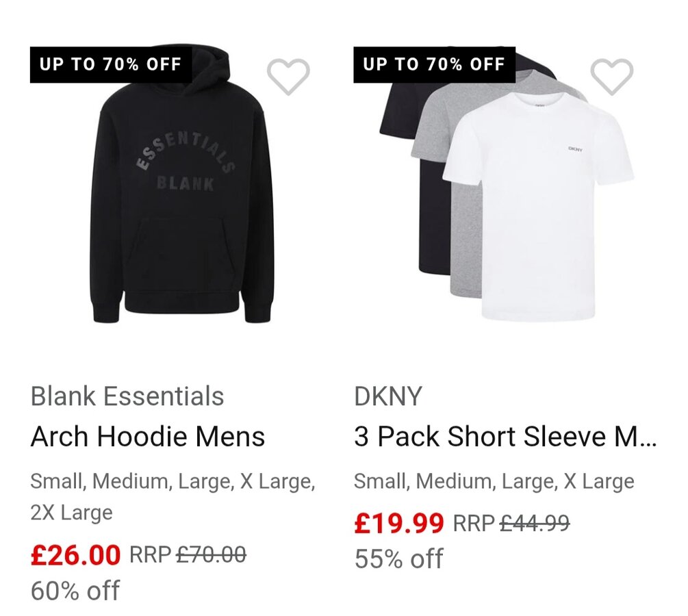Open the Blank Essentials brand link

point(127,396)
